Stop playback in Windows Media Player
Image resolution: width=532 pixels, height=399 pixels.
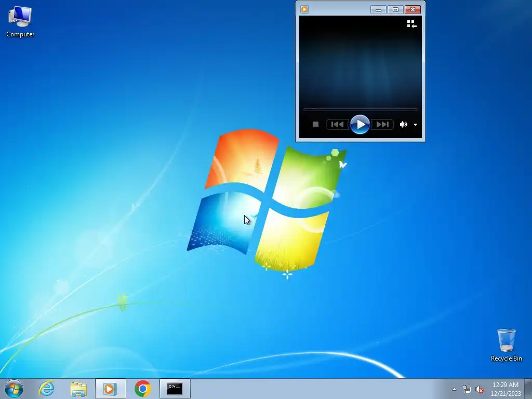pos(315,125)
